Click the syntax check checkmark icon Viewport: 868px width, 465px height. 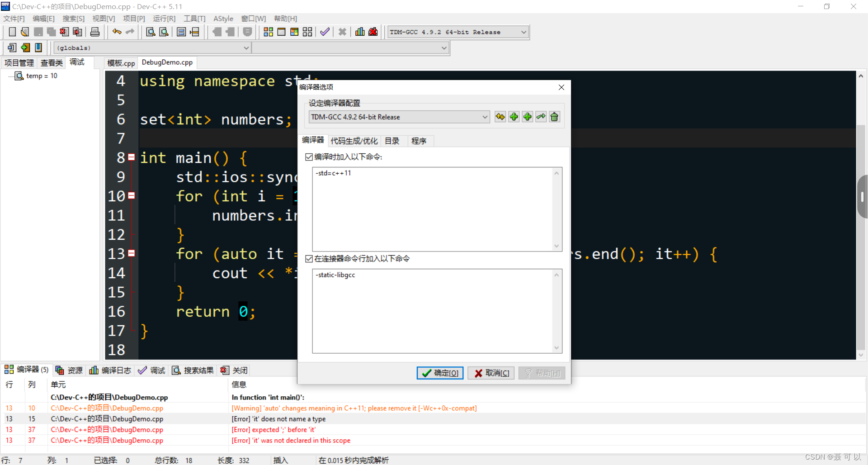[325, 32]
